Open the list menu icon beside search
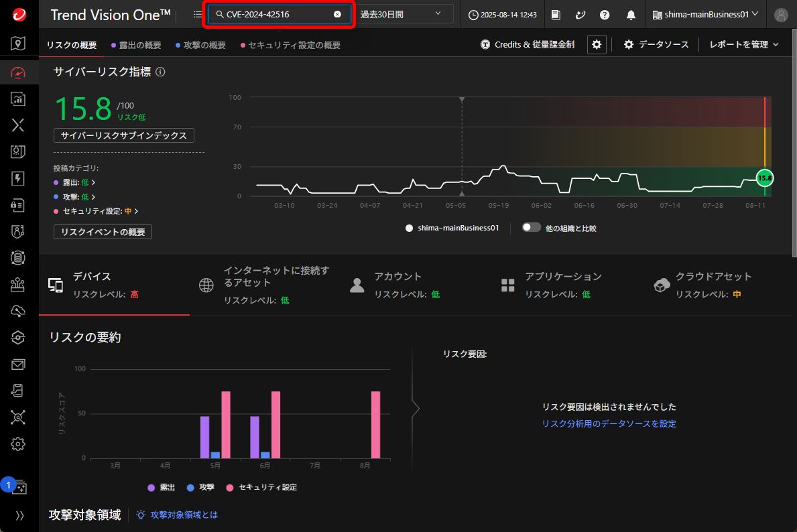Image resolution: width=797 pixels, height=532 pixels. (198, 14)
